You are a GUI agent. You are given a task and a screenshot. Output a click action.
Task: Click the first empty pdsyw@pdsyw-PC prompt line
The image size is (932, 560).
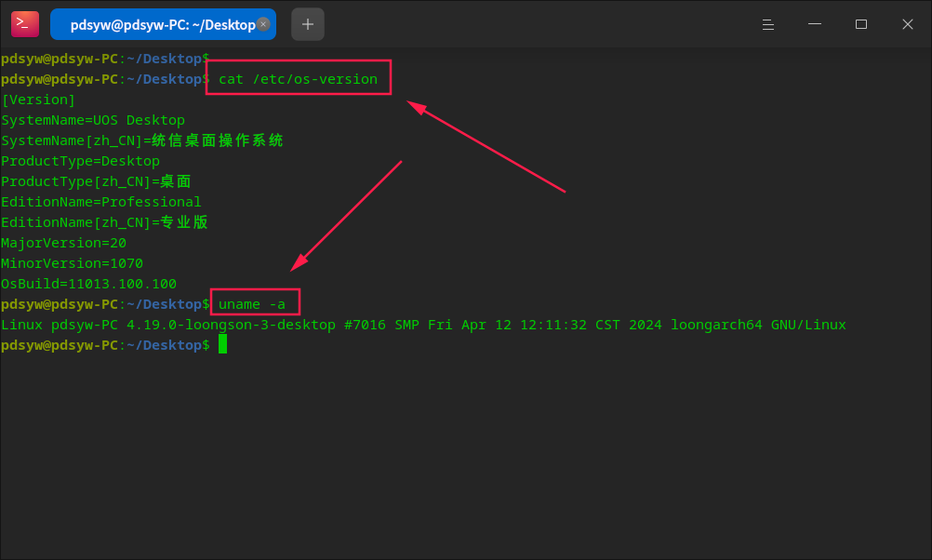pos(105,59)
